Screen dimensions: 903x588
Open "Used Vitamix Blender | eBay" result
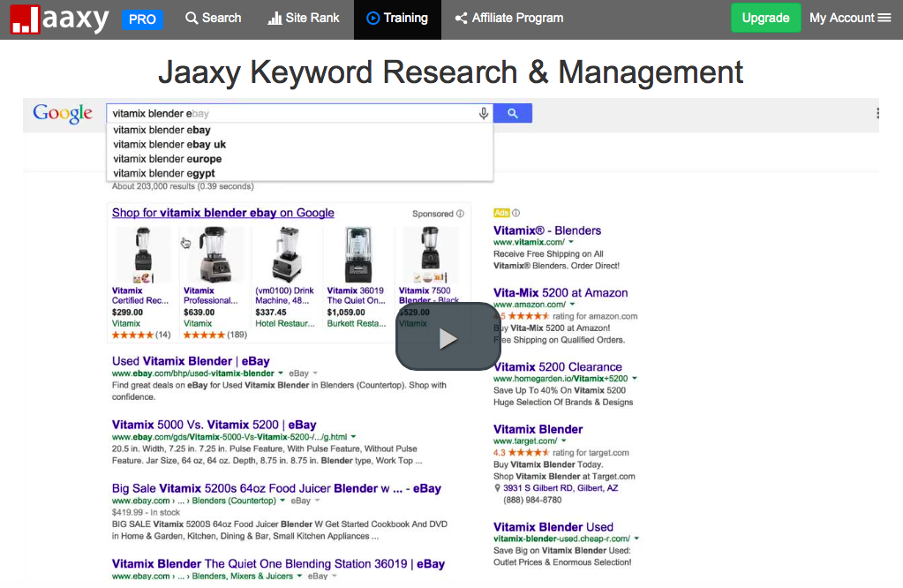point(191,361)
